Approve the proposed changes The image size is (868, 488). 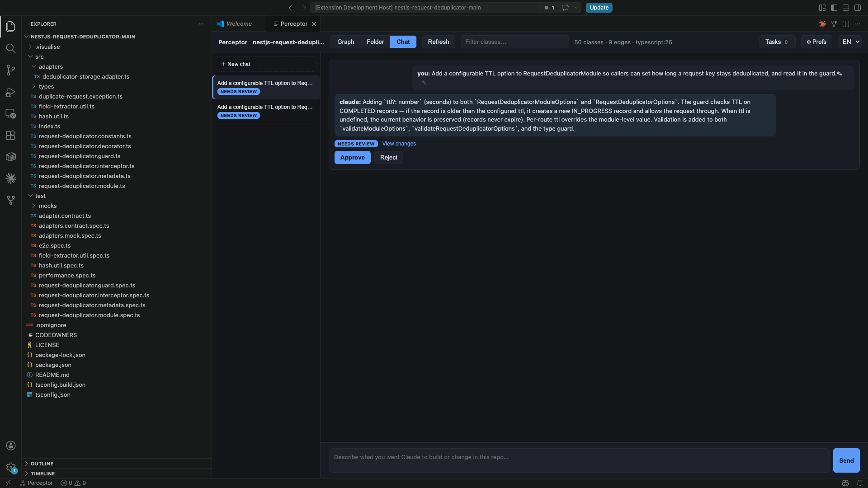(353, 158)
